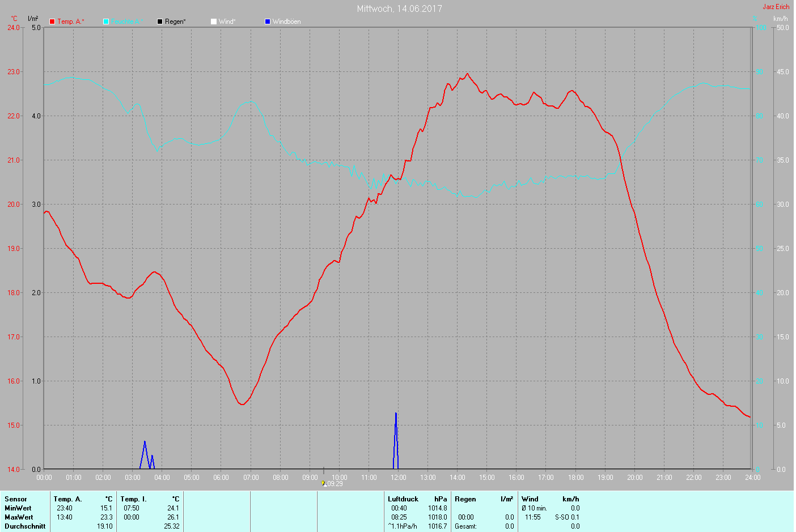Click the cyan Feuchte A. legend swatch
Viewport: 796px width, 532px height.
tap(106, 22)
